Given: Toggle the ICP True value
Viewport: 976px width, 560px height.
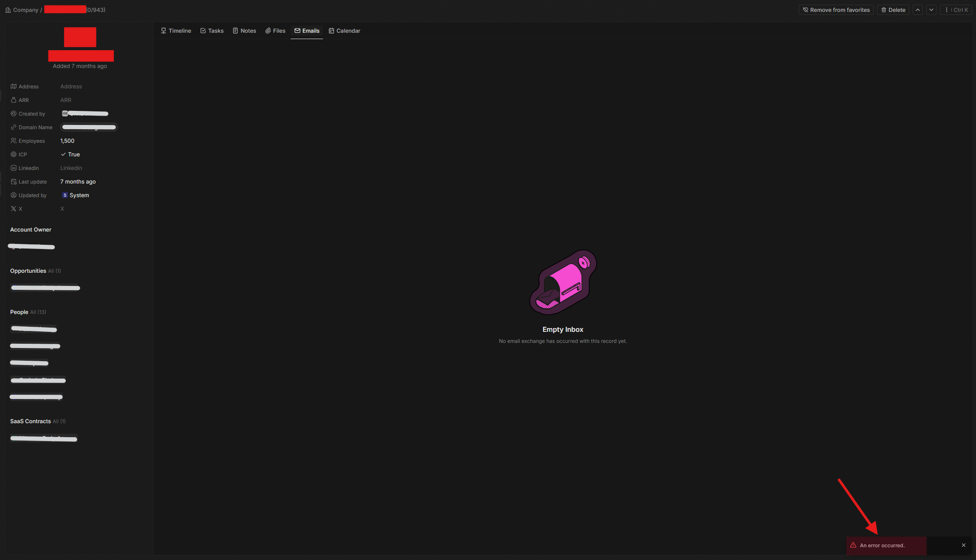Looking at the screenshot, I should [71, 154].
